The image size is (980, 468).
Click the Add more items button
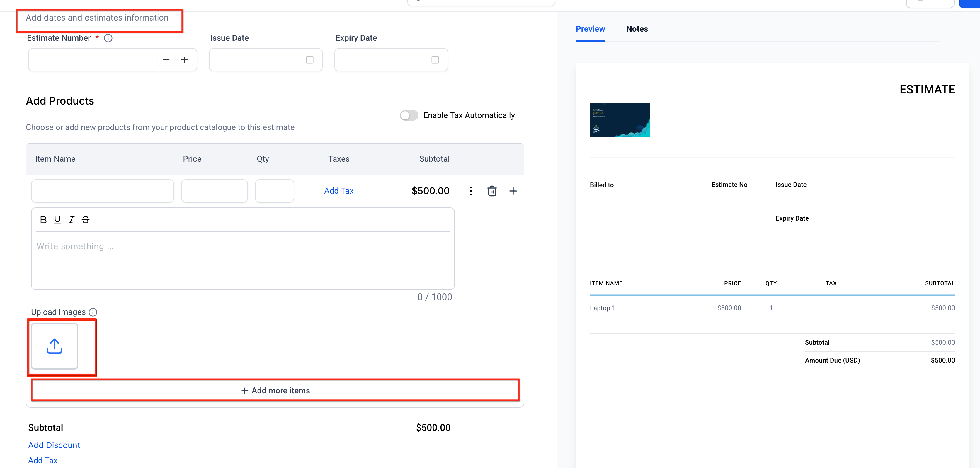click(x=275, y=390)
